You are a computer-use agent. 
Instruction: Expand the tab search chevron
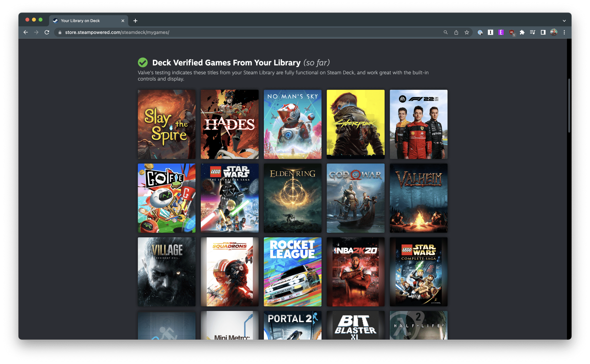pos(564,20)
